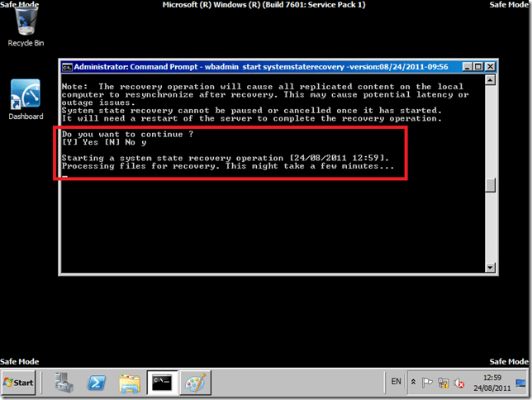Open the Recycle Bin desktop icon

[26, 28]
